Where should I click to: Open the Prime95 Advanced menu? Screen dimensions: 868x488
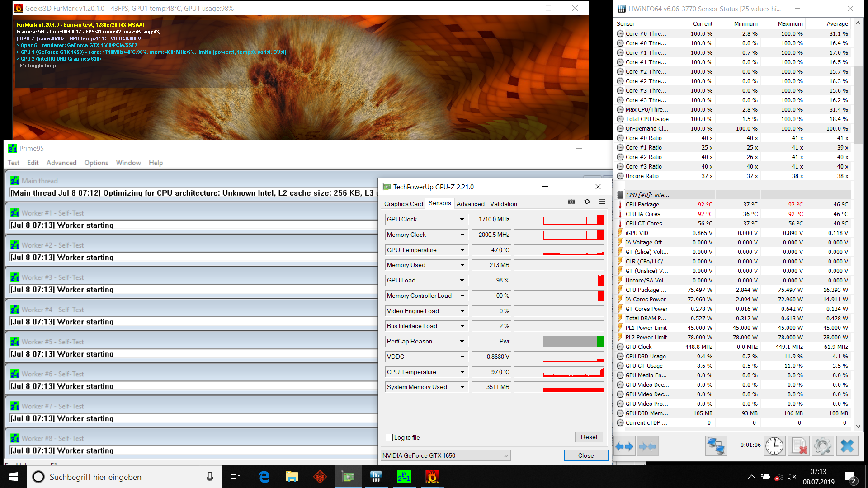click(x=61, y=163)
